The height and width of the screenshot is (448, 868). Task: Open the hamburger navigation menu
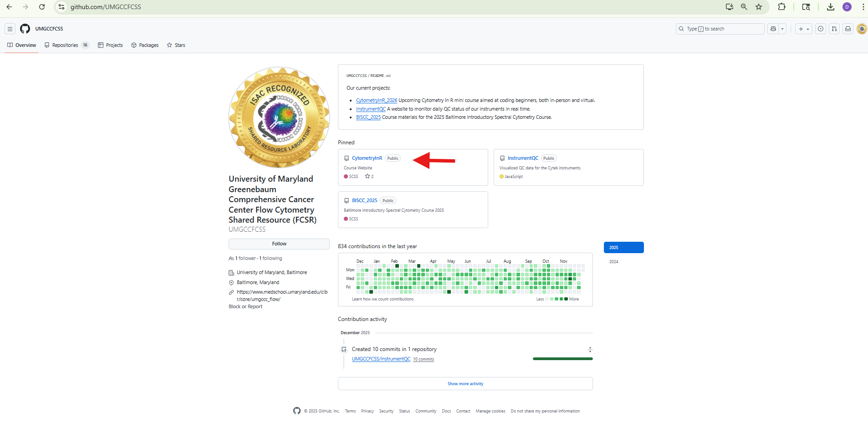click(x=10, y=29)
